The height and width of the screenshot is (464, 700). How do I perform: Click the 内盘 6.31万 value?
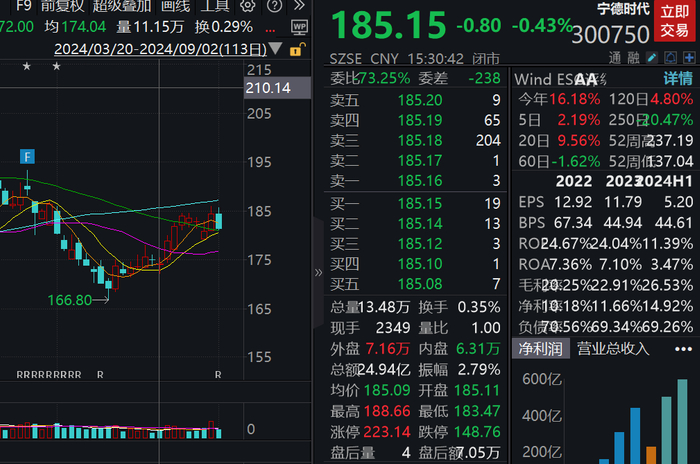coord(478,349)
